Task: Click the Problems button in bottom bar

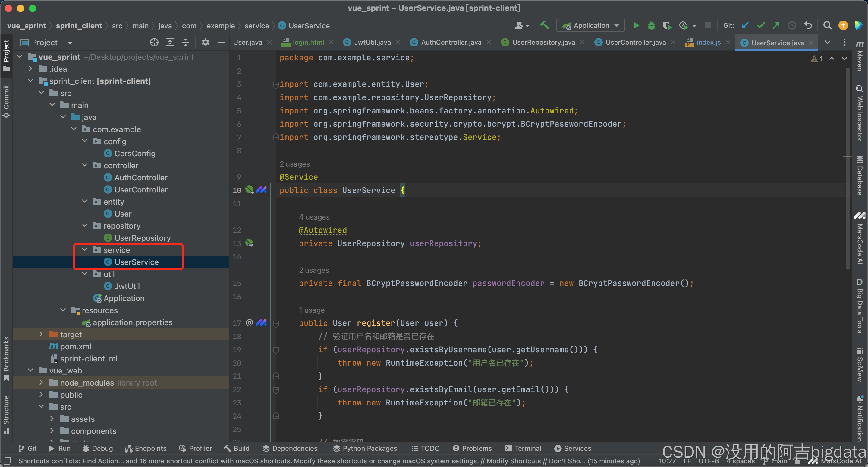Action: (x=472, y=448)
